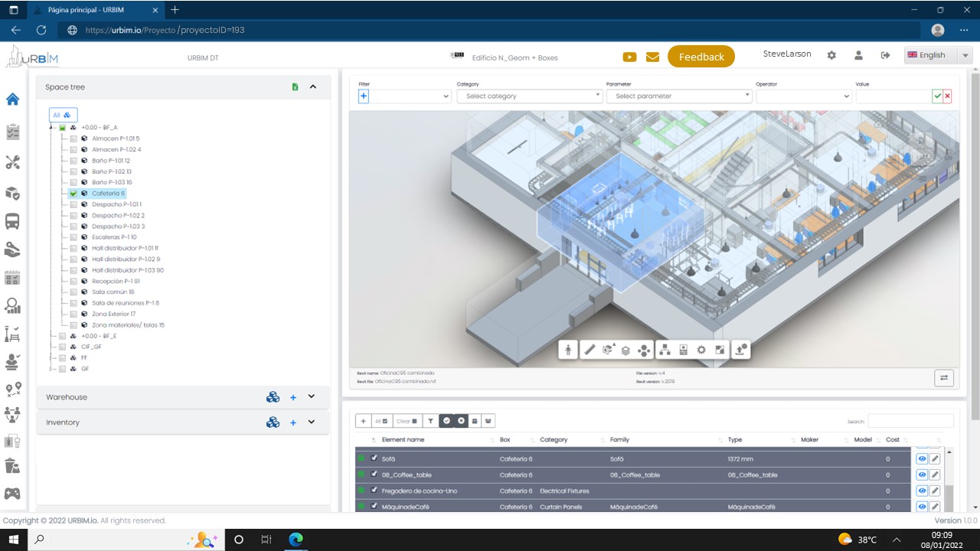980x551 pixels.
Task: Open the wrench and screwdriver maintenance icon
Action: click(x=12, y=162)
